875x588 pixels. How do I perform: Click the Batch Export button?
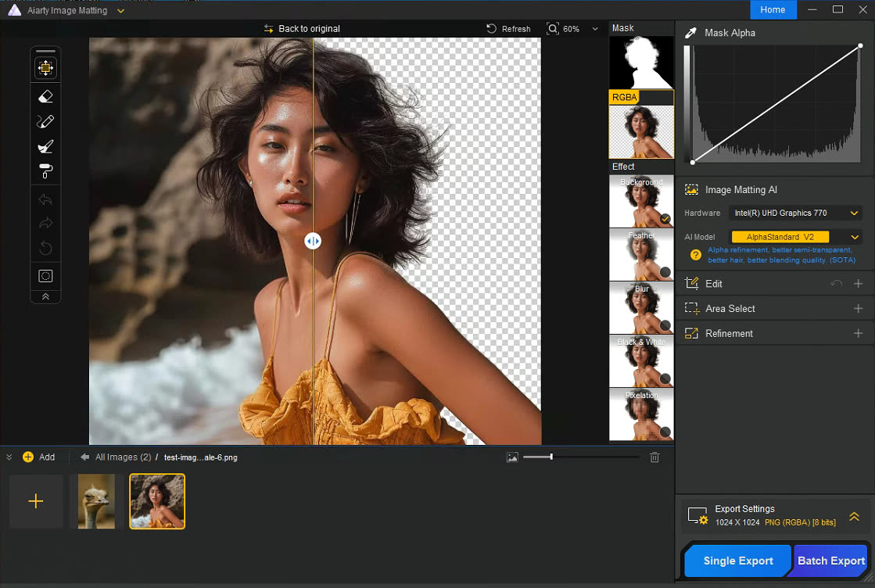click(x=831, y=561)
